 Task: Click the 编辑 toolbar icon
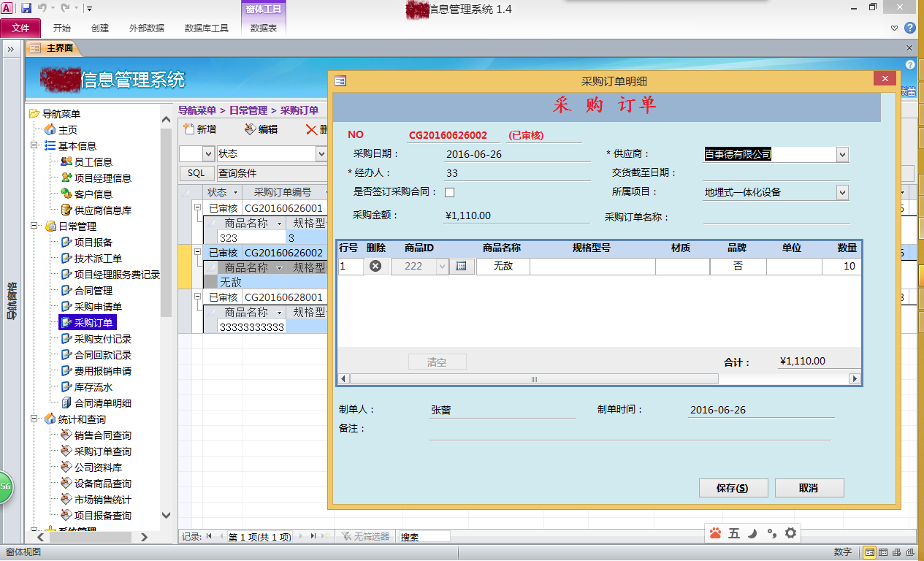pos(251,130)
